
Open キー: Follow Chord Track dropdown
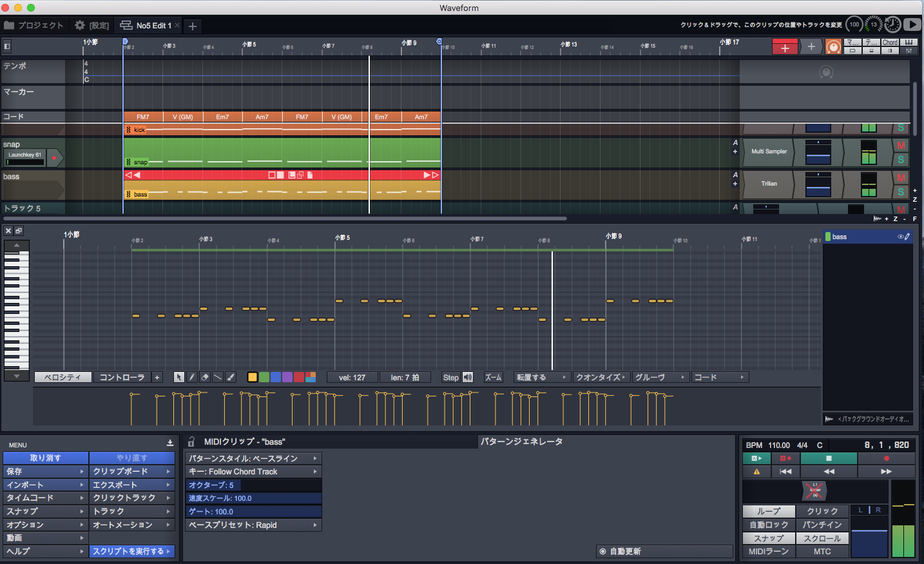253,472
